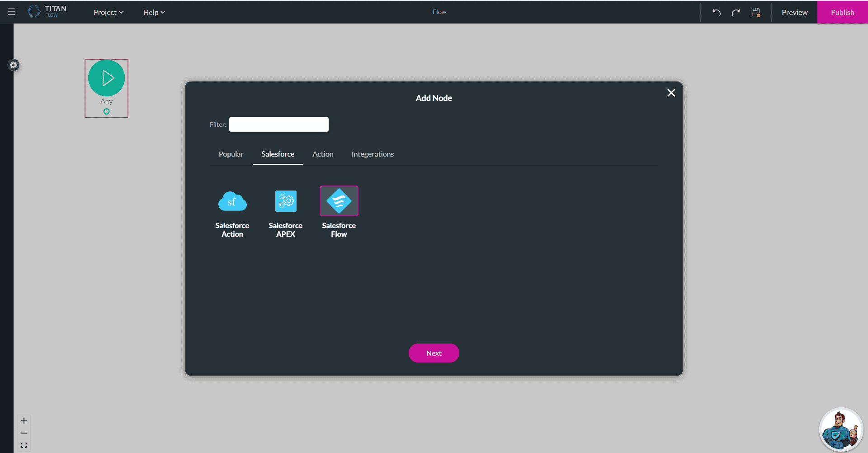
Task: Click the undo arrow icon
Action: click(x=716, y=12)
